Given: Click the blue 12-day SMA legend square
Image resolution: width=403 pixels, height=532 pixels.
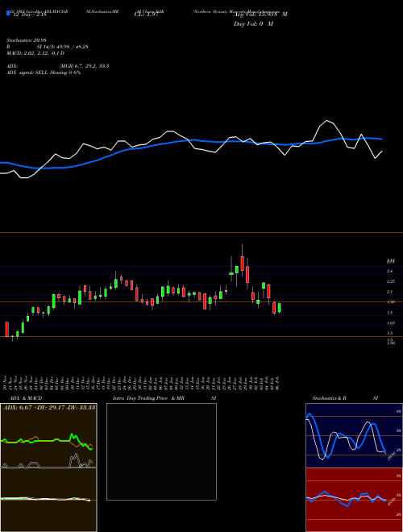Looking at the screenshot, I should 8,13.
